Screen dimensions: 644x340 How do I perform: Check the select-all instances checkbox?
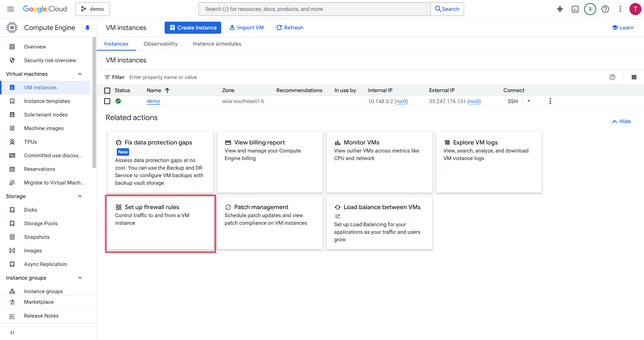click(x=107, y=90)
